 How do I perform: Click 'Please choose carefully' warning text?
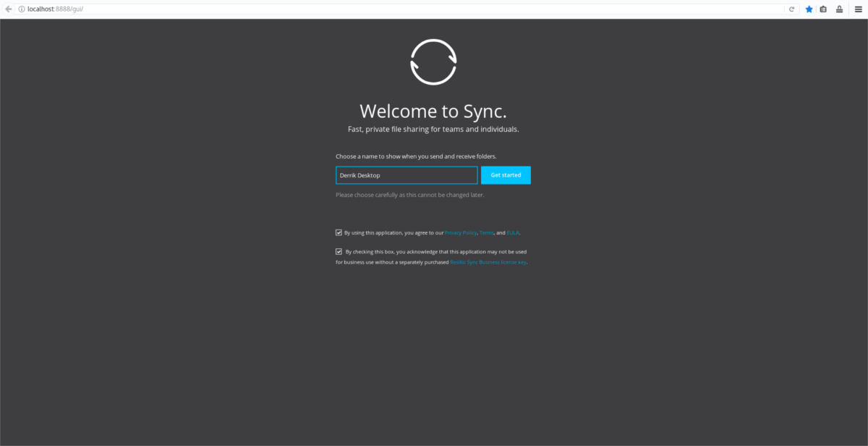tap(410, 195)
